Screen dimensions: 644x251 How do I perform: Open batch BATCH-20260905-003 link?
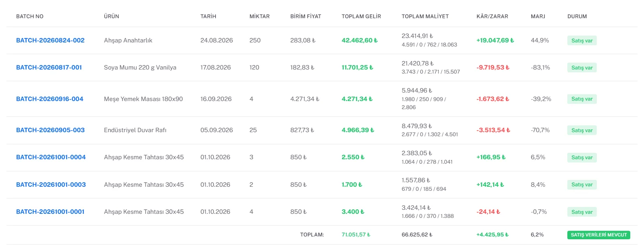50,130
